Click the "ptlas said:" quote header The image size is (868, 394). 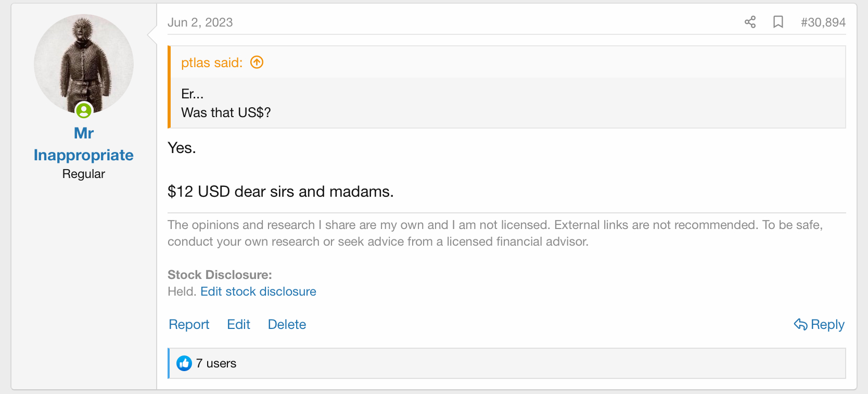pyautogui.click(x=212, y=62)
